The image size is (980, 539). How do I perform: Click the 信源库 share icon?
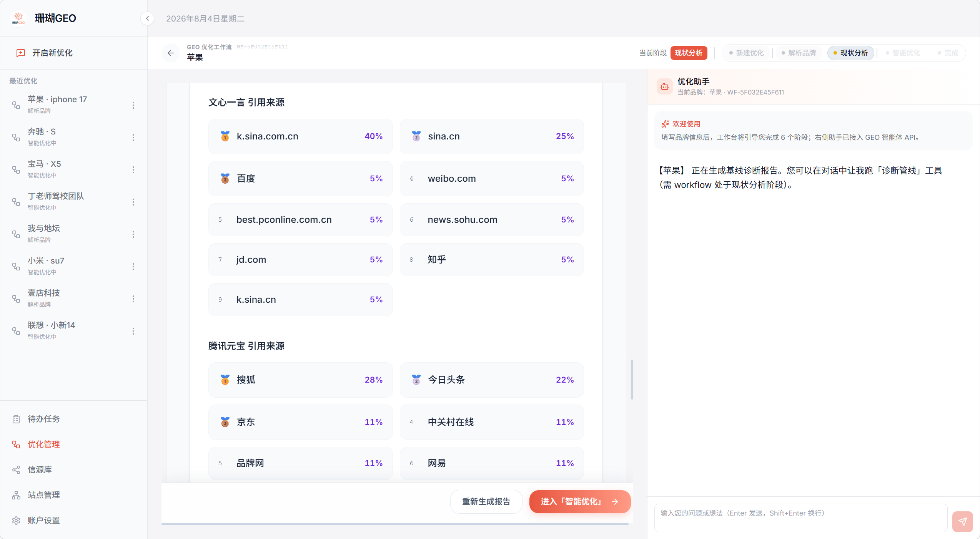(x=16, y=469)
